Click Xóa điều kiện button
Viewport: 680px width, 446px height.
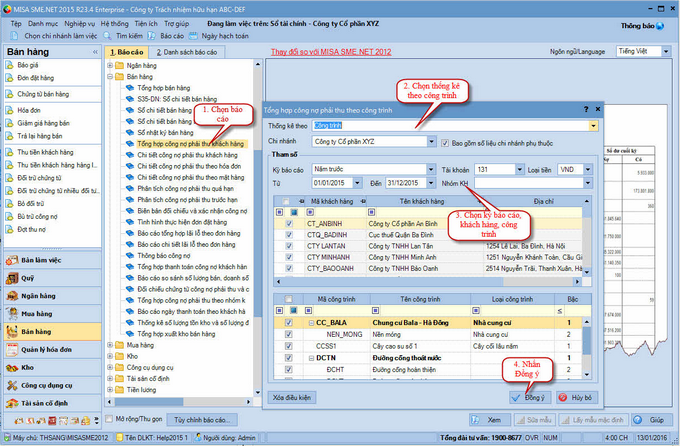pyautogui.click(x=292, y=397)
